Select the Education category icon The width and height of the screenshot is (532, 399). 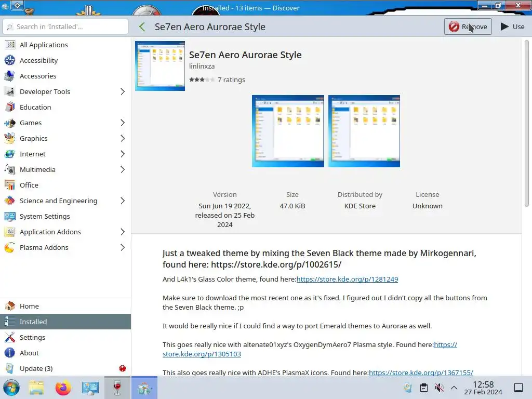10,107
